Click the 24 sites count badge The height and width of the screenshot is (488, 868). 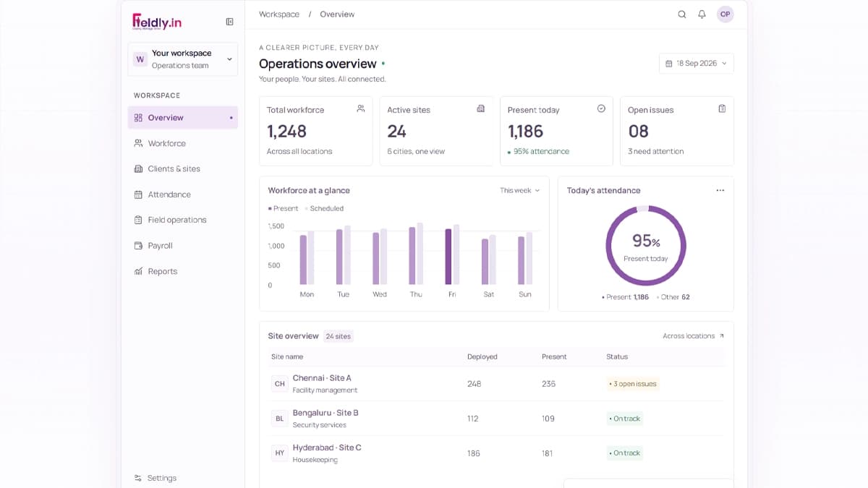coord(338,336)
